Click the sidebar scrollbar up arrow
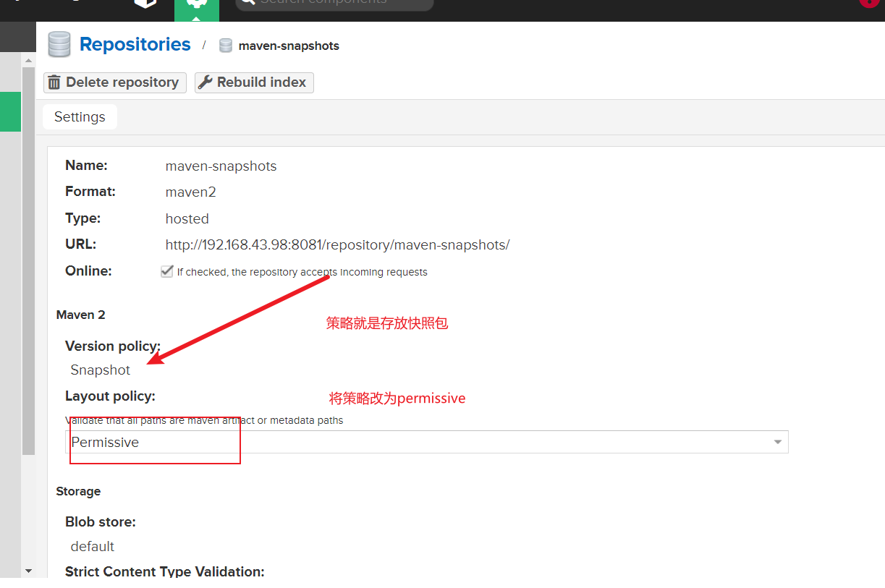 click(x=28, y=61)
